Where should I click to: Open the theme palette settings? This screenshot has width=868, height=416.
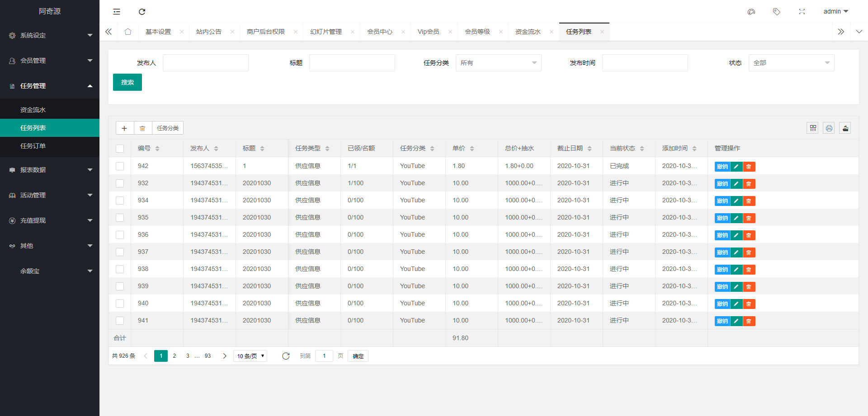click(x=751, y=11)
